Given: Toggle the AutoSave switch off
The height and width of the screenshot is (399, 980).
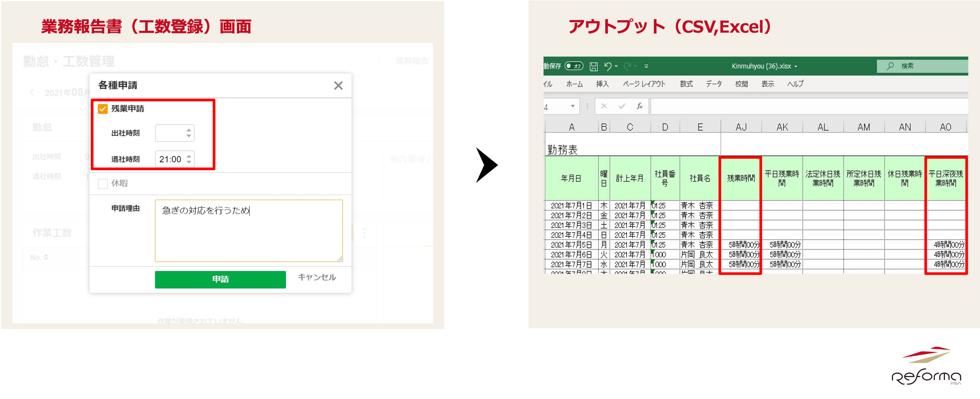Looking at the screenshot, I should point(574,66).
